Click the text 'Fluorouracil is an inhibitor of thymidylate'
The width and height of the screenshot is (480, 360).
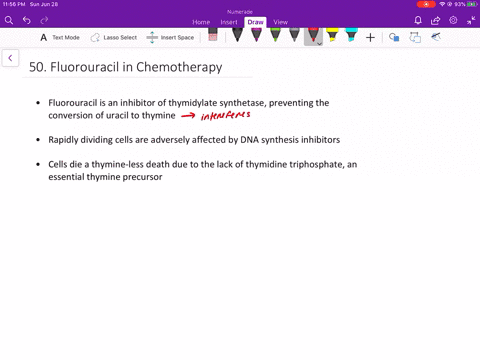[x=133, y=103]
